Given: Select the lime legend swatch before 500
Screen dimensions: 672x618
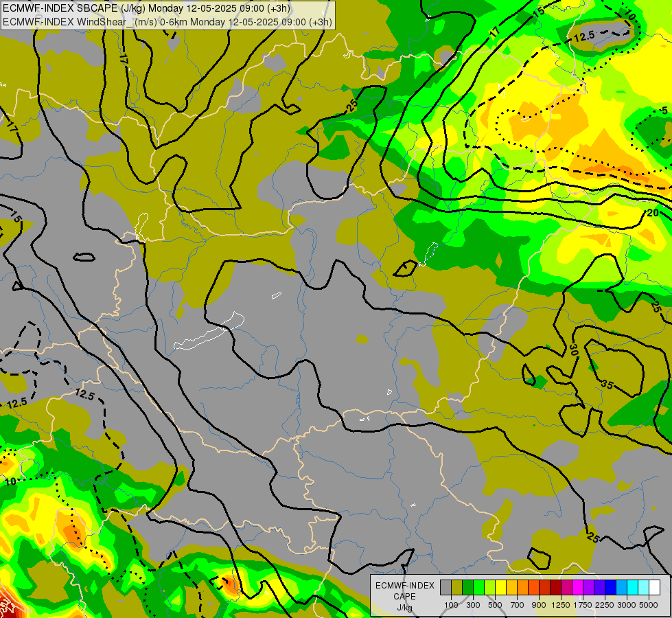Looking at the screenshot, I should pos(490,587).
